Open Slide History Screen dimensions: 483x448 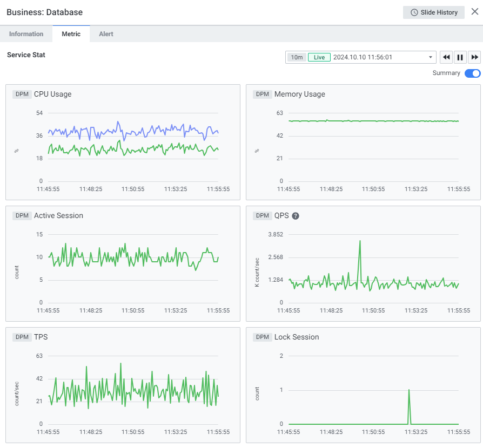[434, 12]
